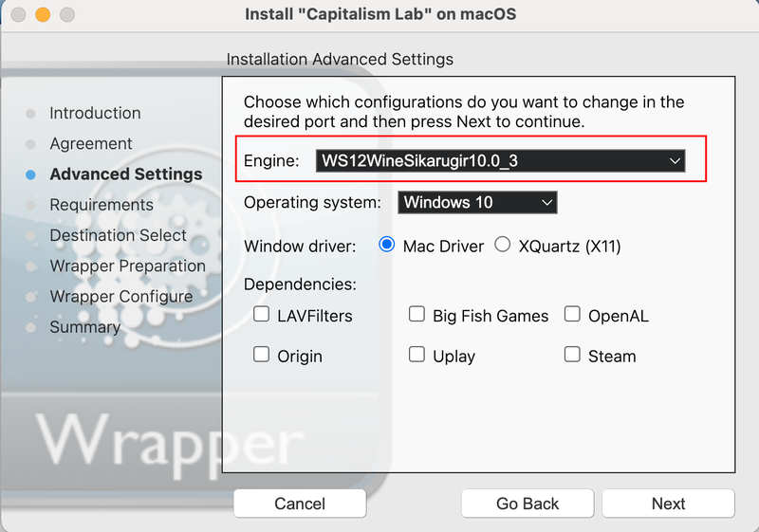
Task: Click the yellow minimize window button
Action: [44, 15]
